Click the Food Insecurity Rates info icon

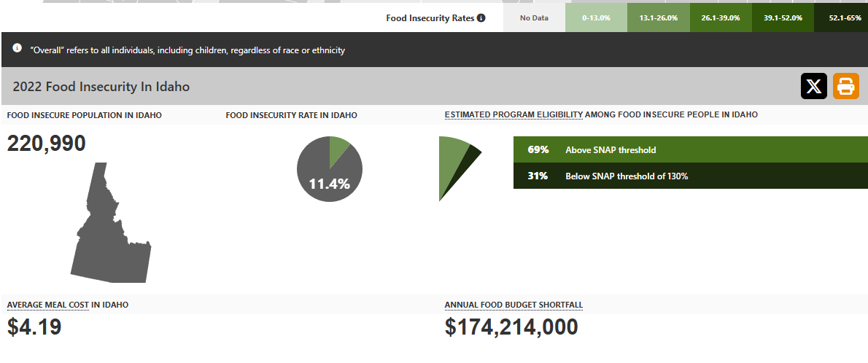point(481,17)
